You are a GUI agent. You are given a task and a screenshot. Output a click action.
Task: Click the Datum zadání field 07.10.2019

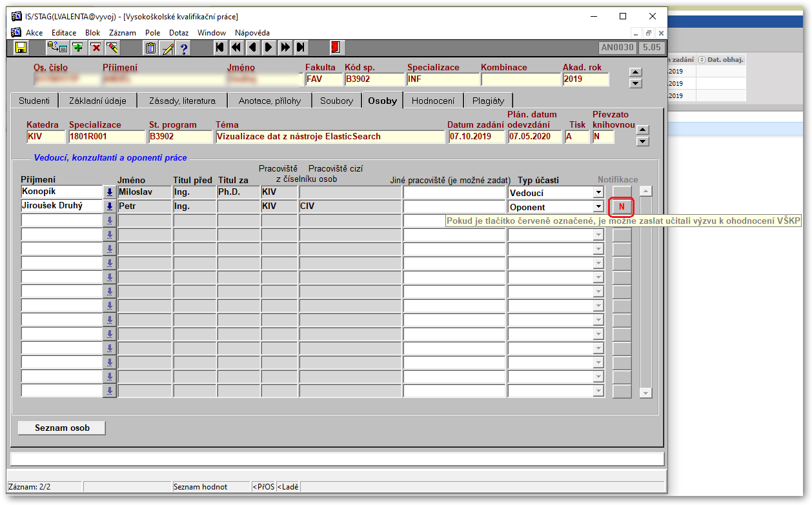[x=477, y=137]
